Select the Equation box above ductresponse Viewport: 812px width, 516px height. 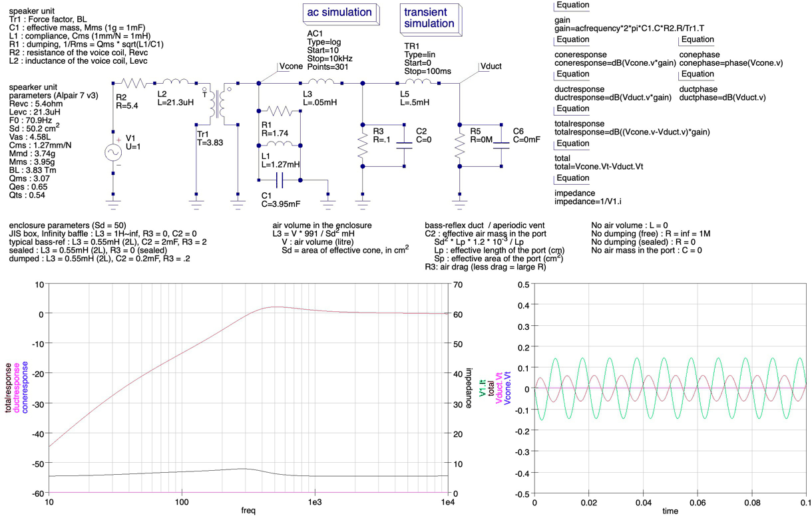point(573,74)
